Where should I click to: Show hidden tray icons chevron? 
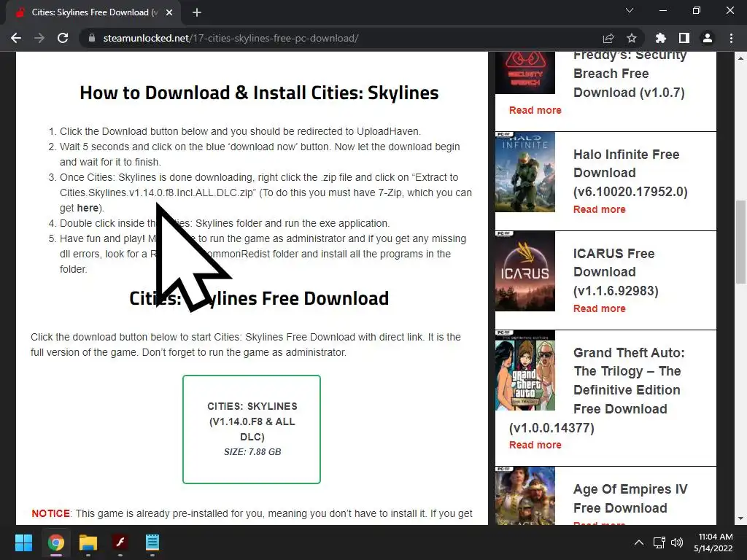[639, 542]
